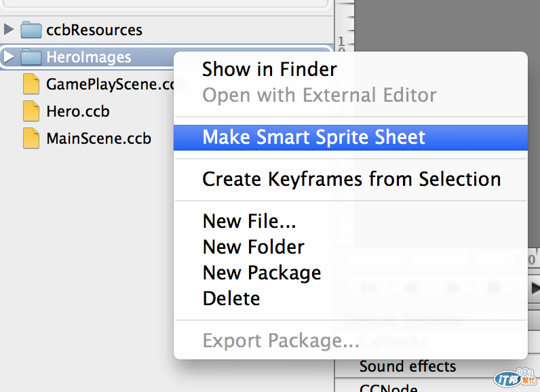The image size is (540, 392).
Task: Select the Sound effects timeline row
Action: pyautogui.click(x=408, y=367)
